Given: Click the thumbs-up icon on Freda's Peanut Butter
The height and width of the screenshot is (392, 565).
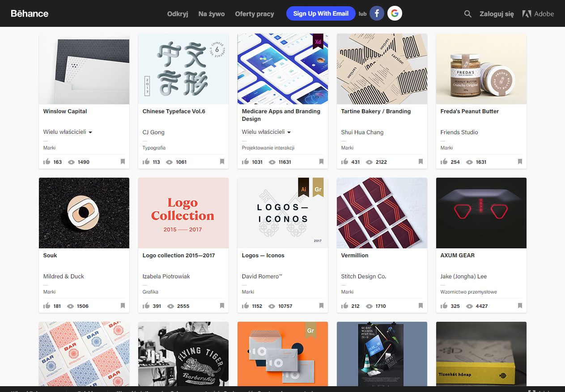Looking at the screenshot, I should coord(444,162).
